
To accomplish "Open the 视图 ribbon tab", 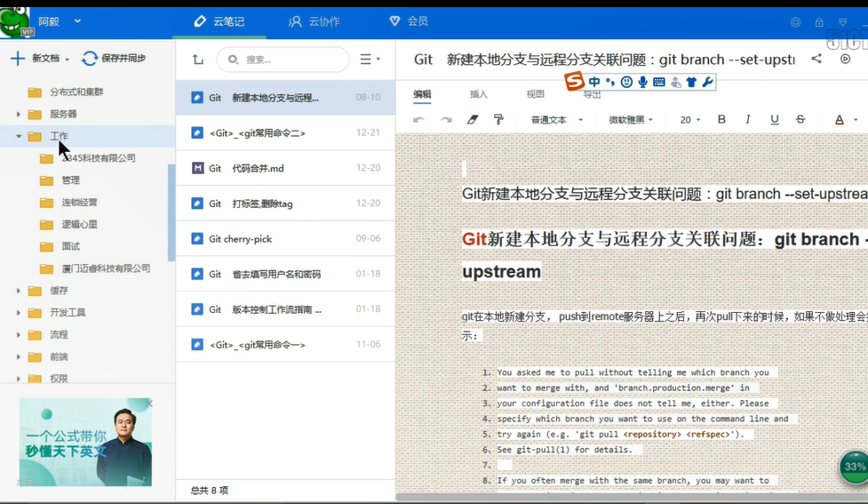I will pos(536,94).
